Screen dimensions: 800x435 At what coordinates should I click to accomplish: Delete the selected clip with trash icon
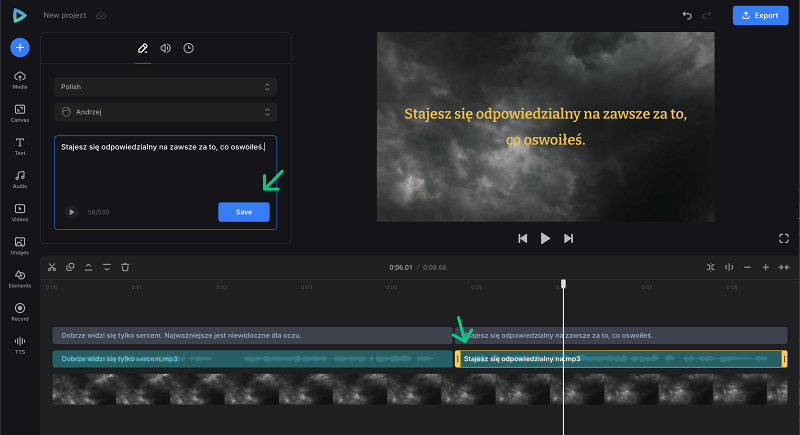click(x=125, y=267)
